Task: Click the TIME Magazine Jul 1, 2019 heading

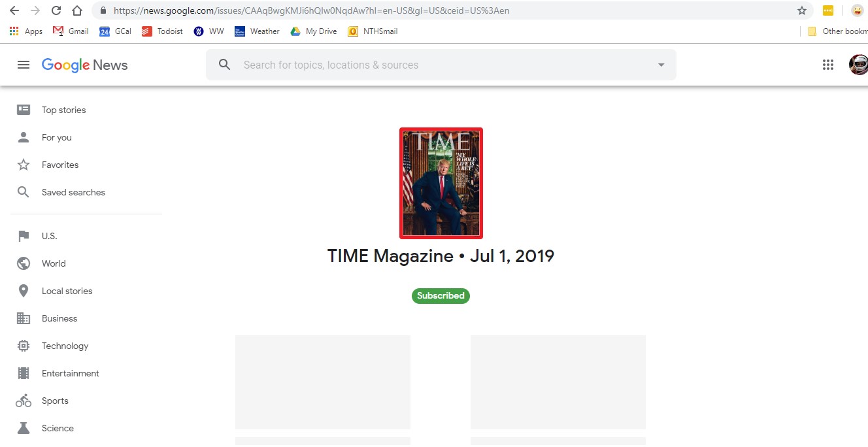Action: coord(441,256)
